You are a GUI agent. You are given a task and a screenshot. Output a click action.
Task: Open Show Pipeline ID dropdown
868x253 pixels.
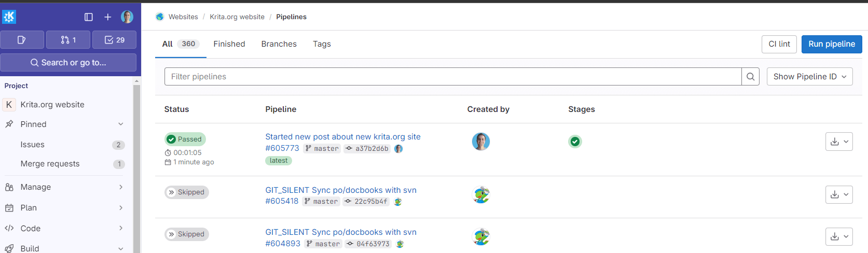coord(809,77)
